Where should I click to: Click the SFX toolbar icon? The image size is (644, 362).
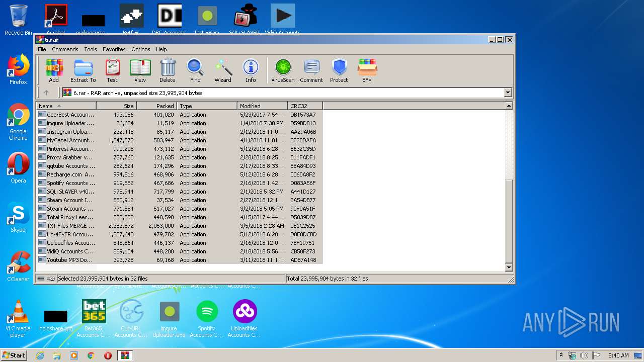(367, 71)
